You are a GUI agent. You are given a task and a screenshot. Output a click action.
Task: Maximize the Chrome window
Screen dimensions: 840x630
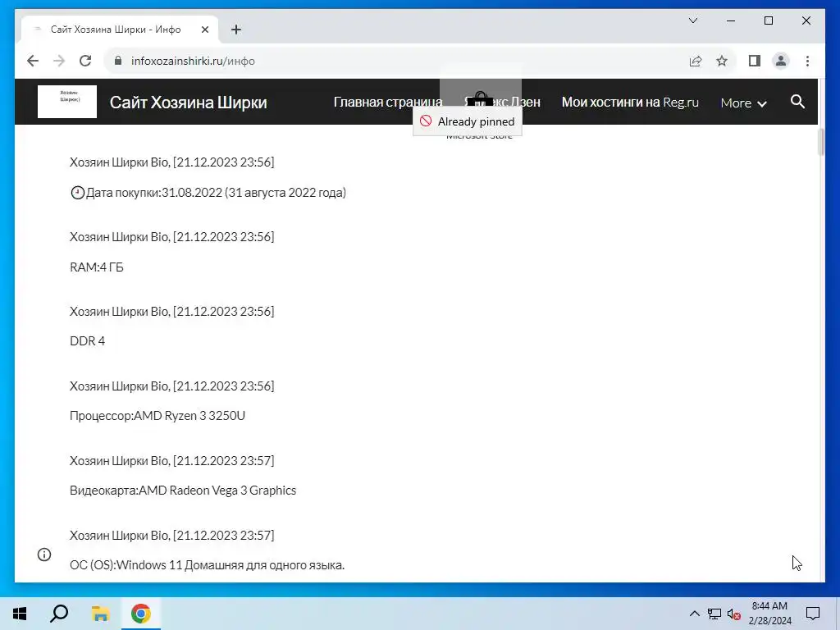pos(768,21)
